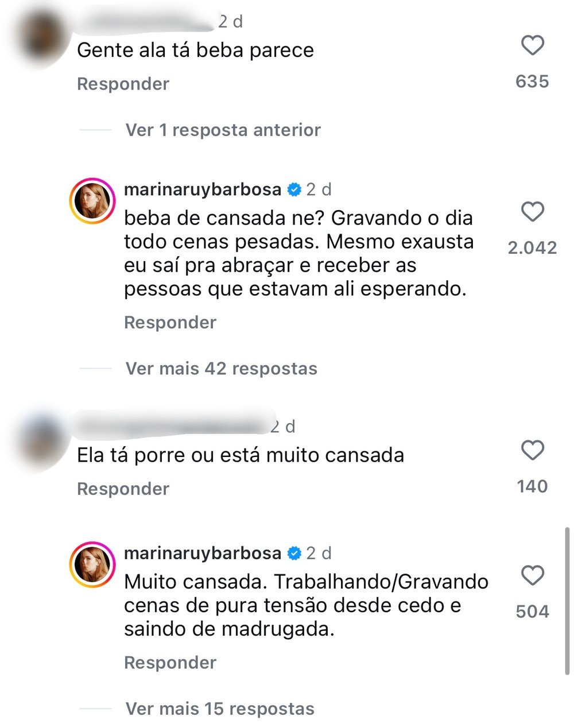Expand 'Ver mais 42 respostas'
The image size is (574, 728).
point(221,368)
